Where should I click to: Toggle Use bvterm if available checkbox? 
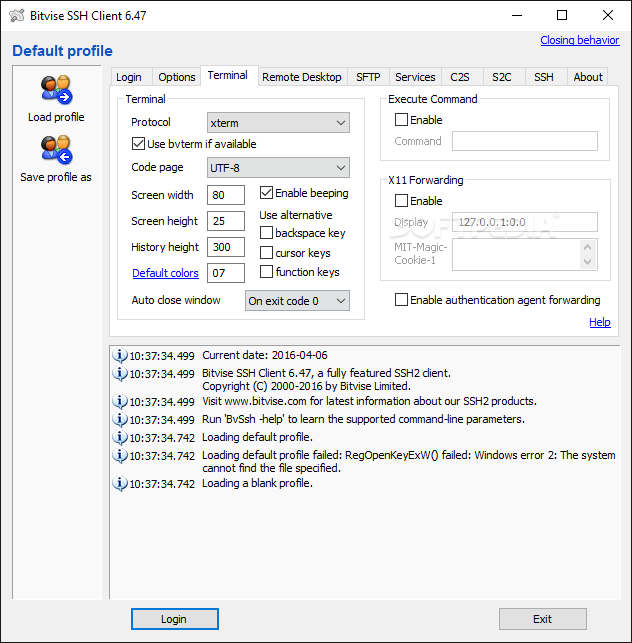tap(138, 144)
